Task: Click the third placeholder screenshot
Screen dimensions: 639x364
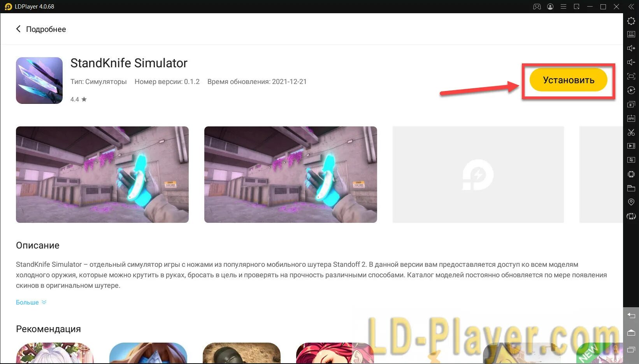Action: [478, 175]
